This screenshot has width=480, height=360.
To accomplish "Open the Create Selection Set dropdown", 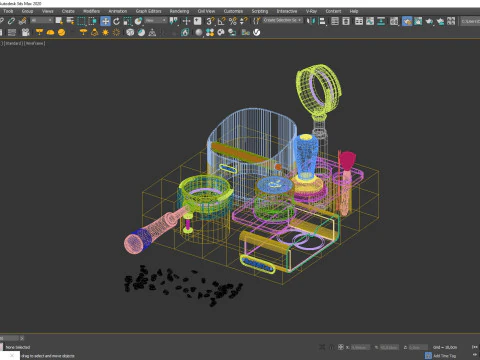I will point(283,21).
